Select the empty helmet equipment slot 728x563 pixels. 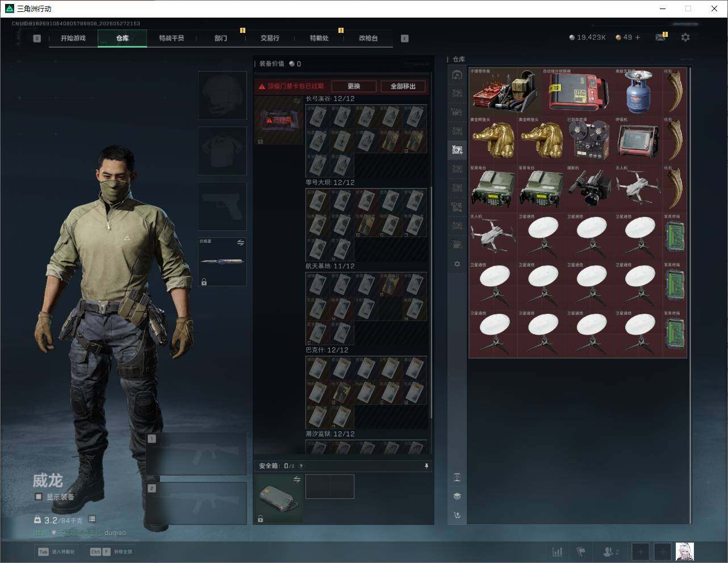[x=223, y=95]
